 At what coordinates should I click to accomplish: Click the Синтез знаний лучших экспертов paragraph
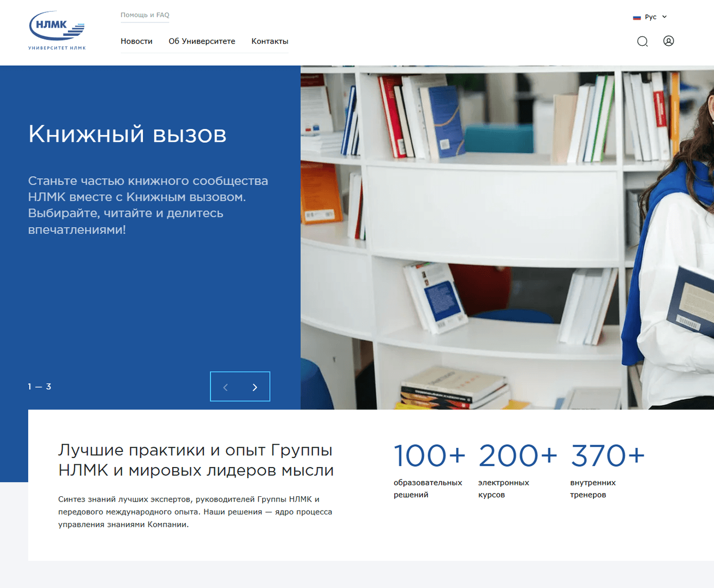(195, 512)
